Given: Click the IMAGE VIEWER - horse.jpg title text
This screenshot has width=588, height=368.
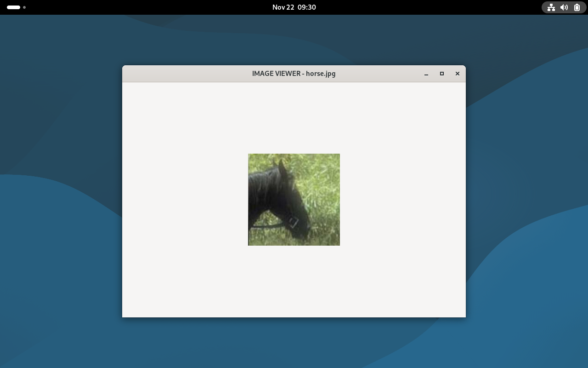Looking at the screenshot, I should 294,74.
